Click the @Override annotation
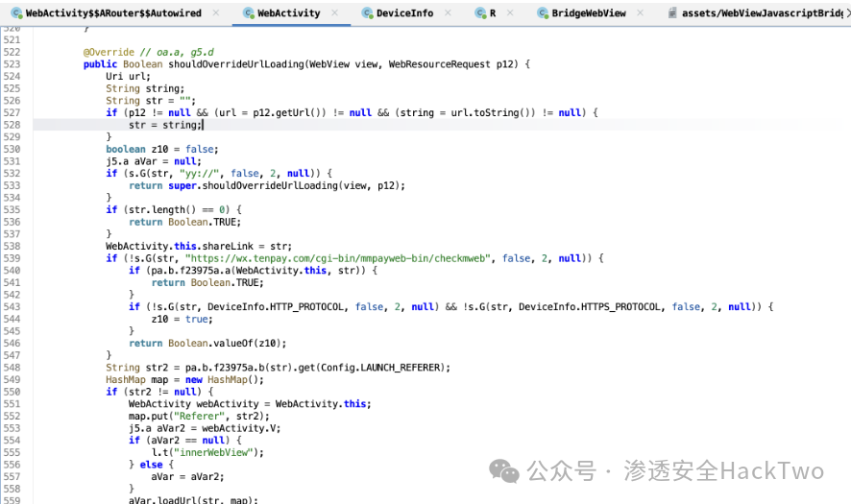 coord(109,52)
